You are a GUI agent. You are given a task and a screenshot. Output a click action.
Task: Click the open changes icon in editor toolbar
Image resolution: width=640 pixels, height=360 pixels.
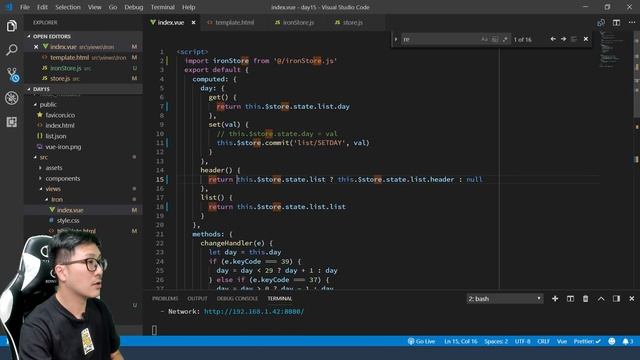[x=601, y=23]
